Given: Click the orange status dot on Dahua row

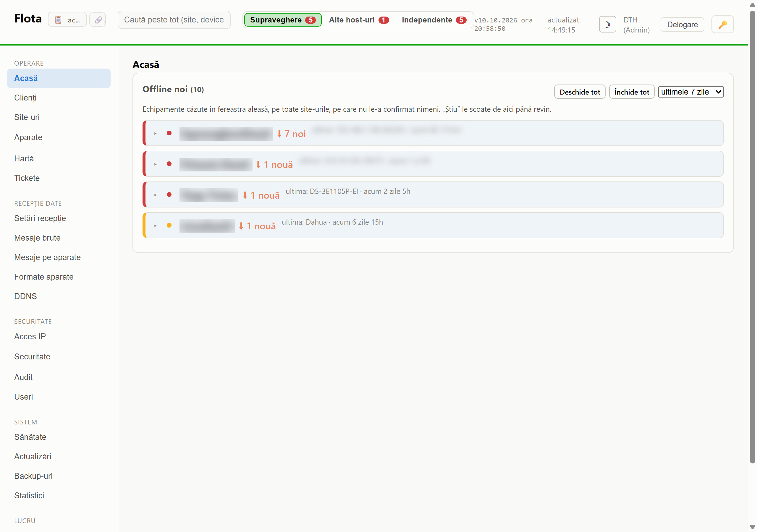Looking at the screenshot, I should pos(169,226).
